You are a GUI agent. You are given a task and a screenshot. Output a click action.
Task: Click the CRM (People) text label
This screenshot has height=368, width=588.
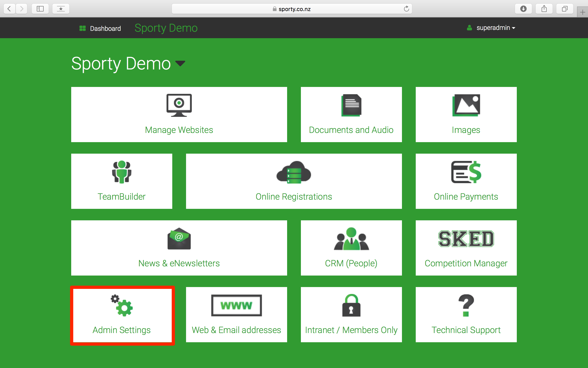(351, 263)
